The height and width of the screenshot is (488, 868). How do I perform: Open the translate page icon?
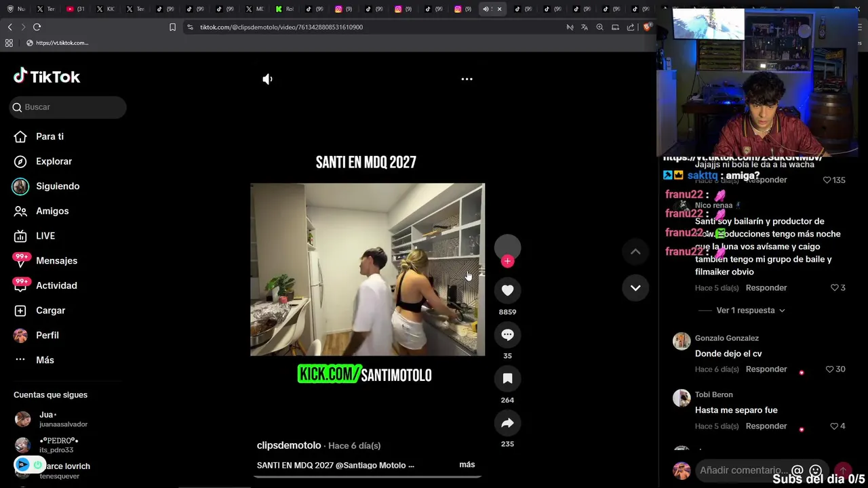585,27
